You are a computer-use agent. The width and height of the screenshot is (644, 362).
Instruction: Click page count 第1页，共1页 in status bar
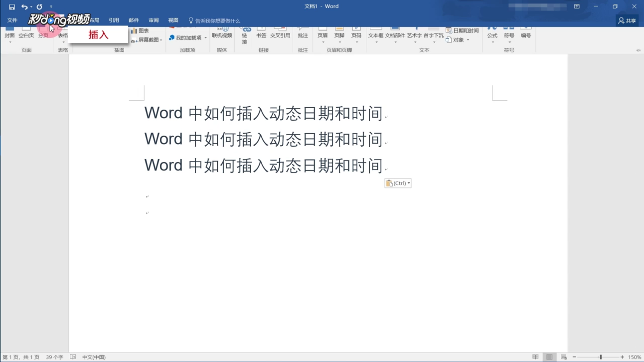click(21, 357)
